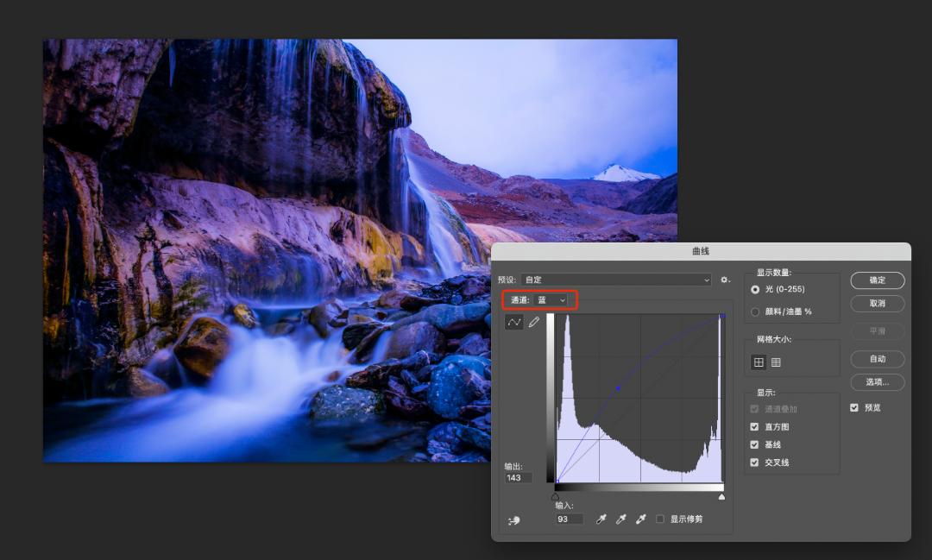Select the edit points curve tool
Screen dimensions: 932x560
[x=514, y=322]
